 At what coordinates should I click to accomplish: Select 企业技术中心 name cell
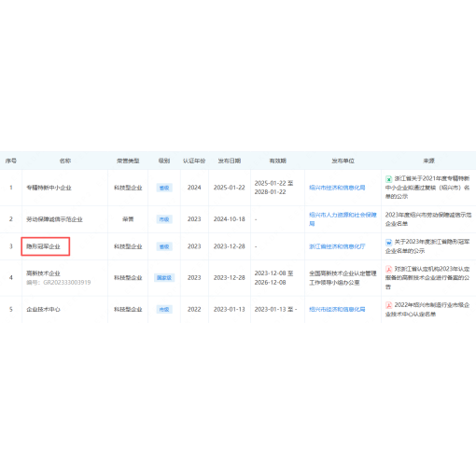(x=43, y=309)
